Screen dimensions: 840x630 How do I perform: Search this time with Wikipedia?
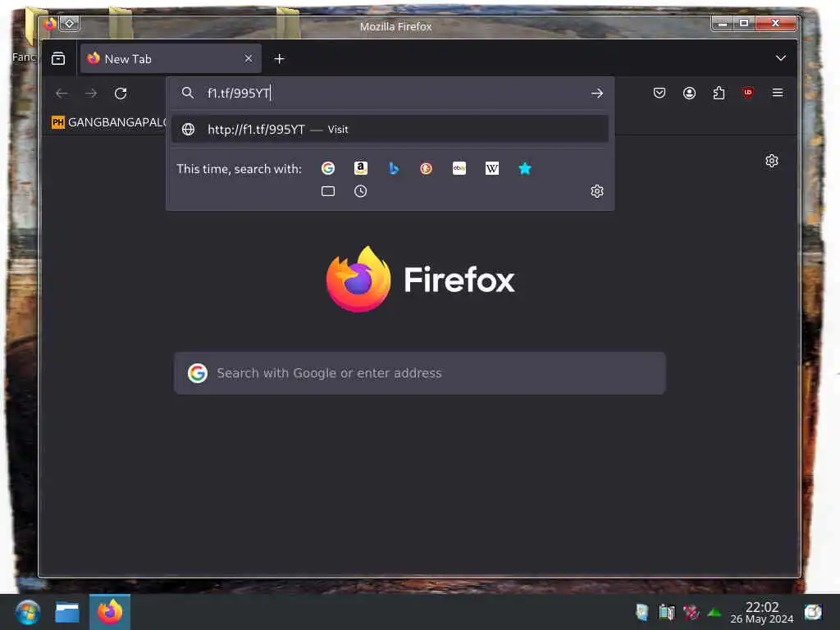coord(492,168)
